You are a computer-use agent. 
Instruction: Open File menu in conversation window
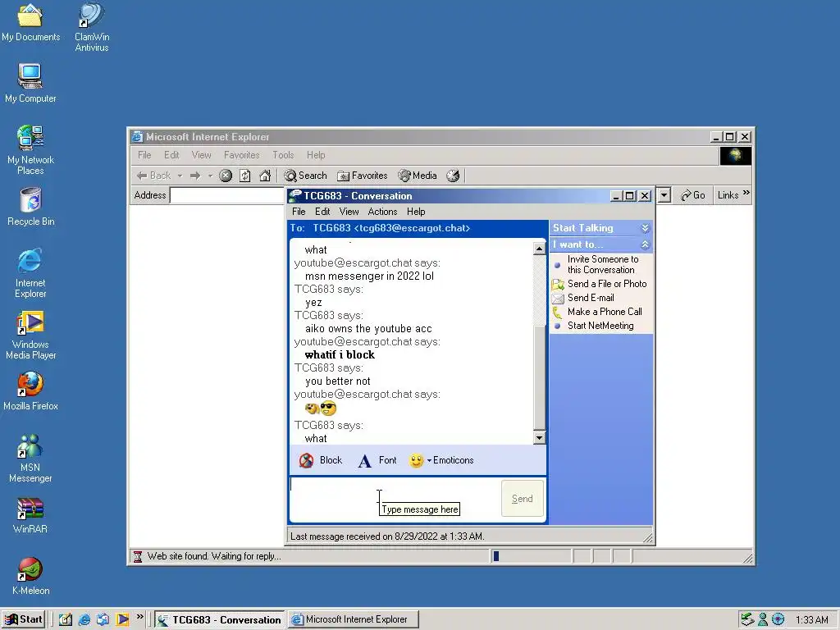[299, 212]
